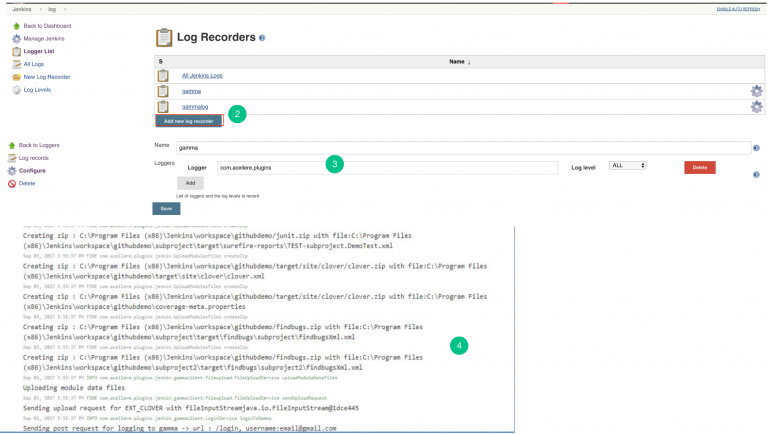Click the Logger List clipboard icon

click(x=16, y=51)
